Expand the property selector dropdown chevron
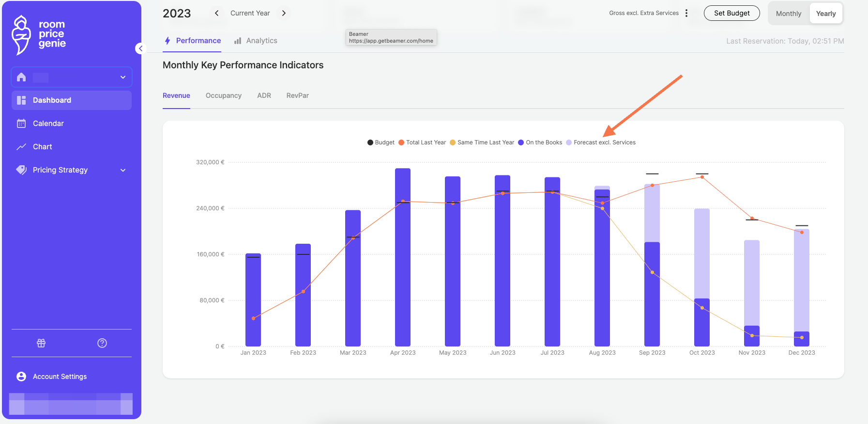The image size is (868, 424). [x=123, y=77]
